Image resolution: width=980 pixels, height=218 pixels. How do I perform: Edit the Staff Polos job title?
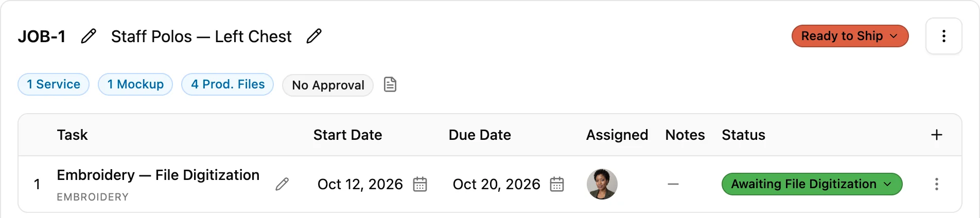(314, 36)
